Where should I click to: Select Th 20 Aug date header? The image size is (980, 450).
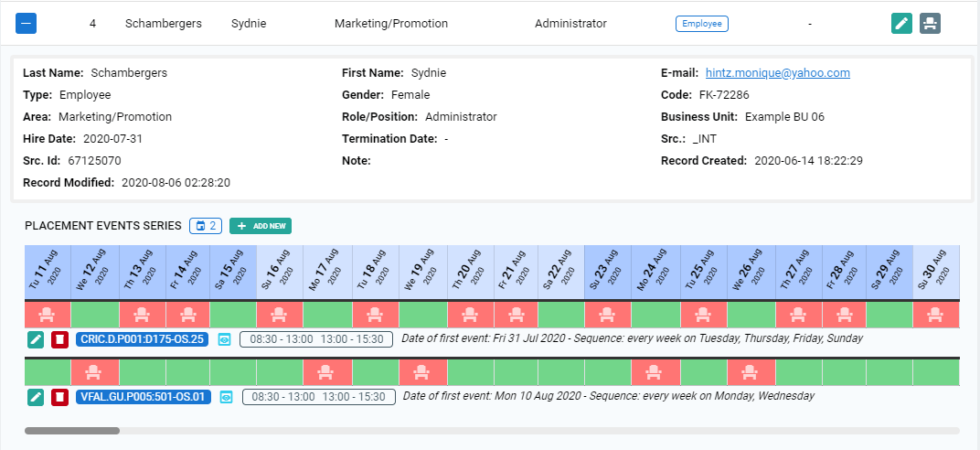coord(471,273)
